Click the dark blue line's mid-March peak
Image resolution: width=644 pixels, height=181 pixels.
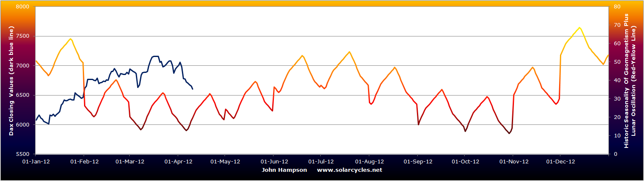pyautogui.click(x=156, y=56)
